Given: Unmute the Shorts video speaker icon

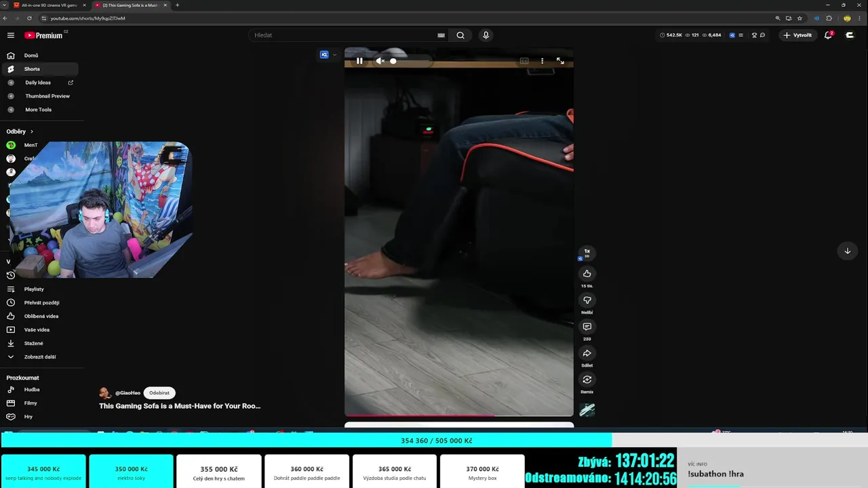Looking at the screenshot, I should click(380, 61).
